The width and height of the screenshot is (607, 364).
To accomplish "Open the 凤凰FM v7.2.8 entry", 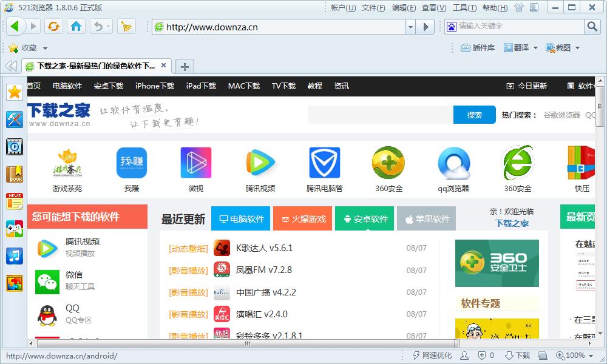I will (264, 270).
